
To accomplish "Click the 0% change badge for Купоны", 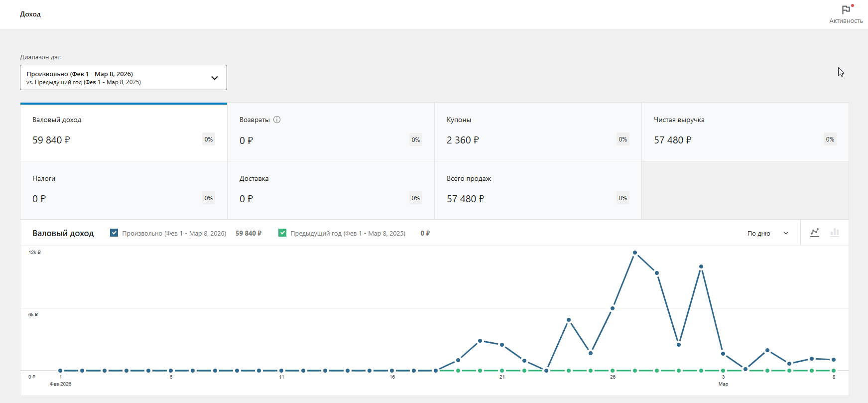I will pos(623,139).
